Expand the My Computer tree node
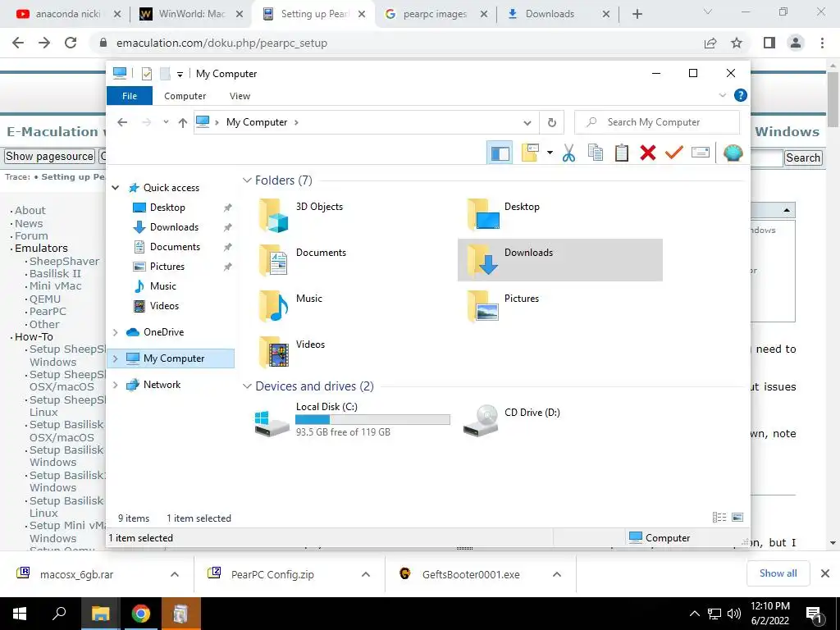Image resolution: width=840 pixels, height=630 pixels. (x=115, y=358)
